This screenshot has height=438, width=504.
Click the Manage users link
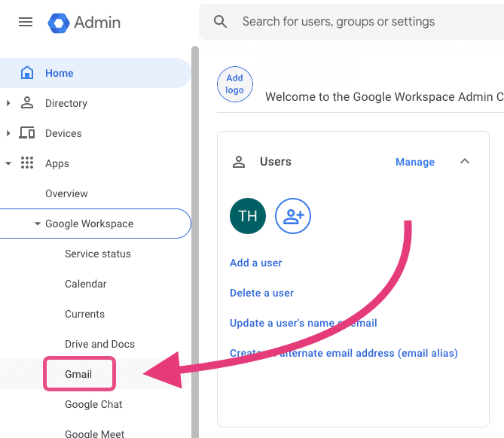[x=415, y=162]
